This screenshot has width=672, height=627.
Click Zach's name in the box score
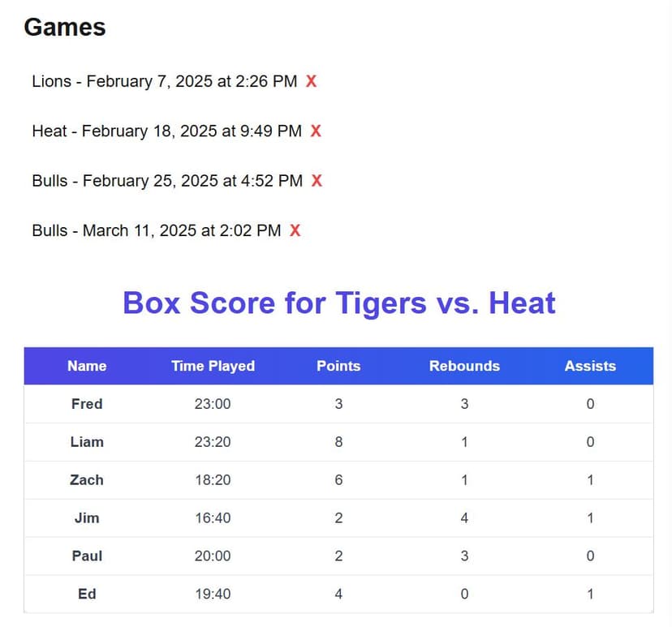pyautogui.click(x=87, y=480)
